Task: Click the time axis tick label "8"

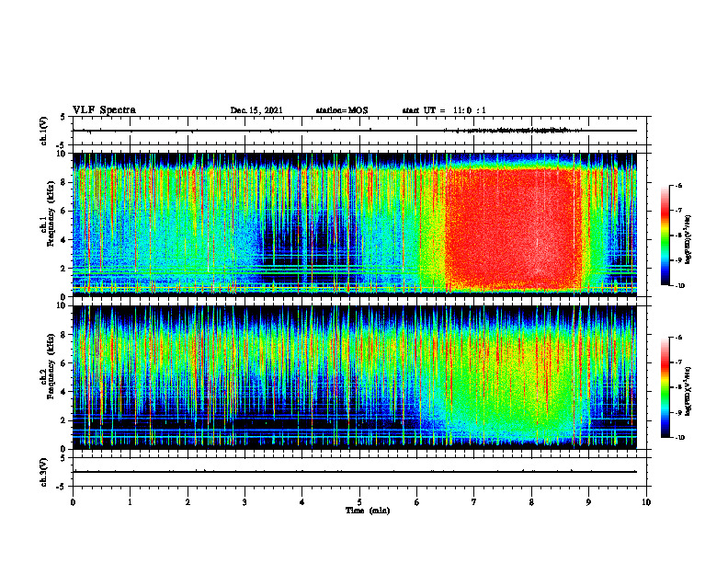Action: 531,502
